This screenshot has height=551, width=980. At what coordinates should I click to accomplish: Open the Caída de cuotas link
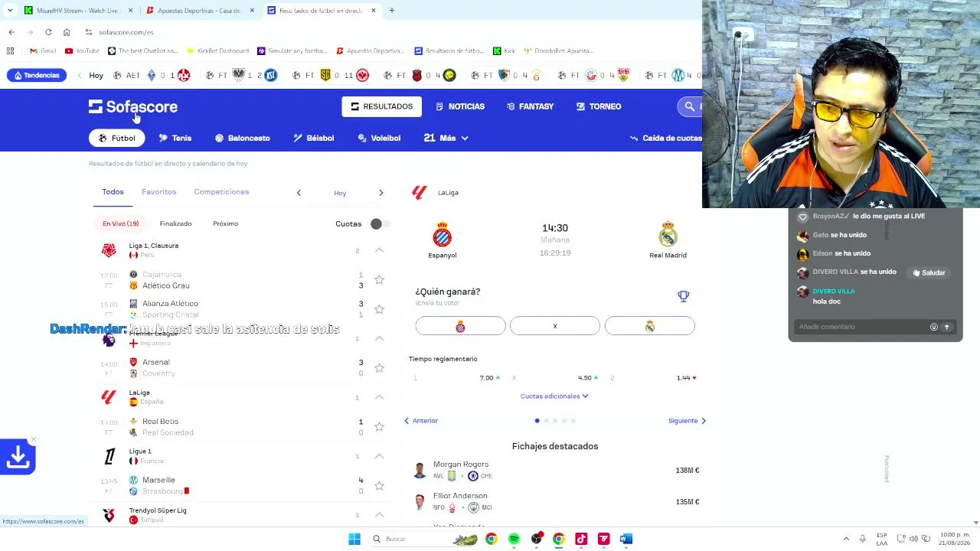click(666, 138)
